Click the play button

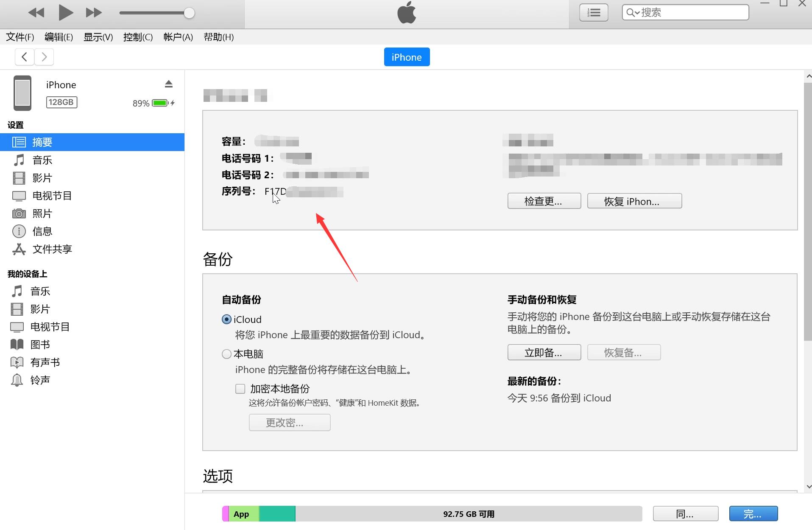[65, 13]
